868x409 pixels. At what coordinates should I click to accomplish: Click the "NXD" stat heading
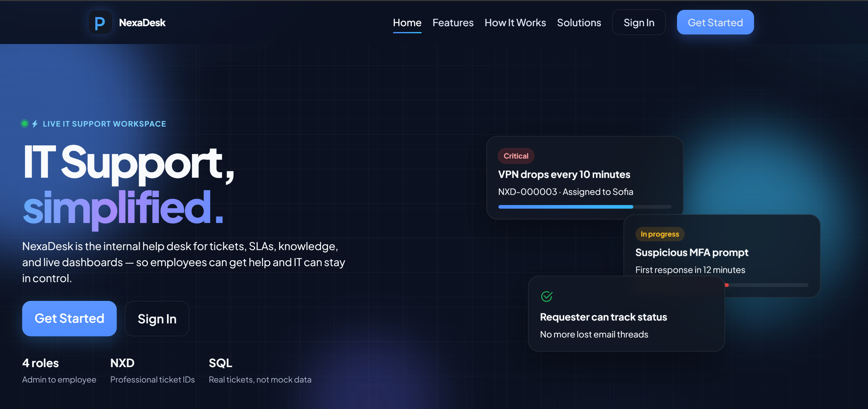[122, 363]
